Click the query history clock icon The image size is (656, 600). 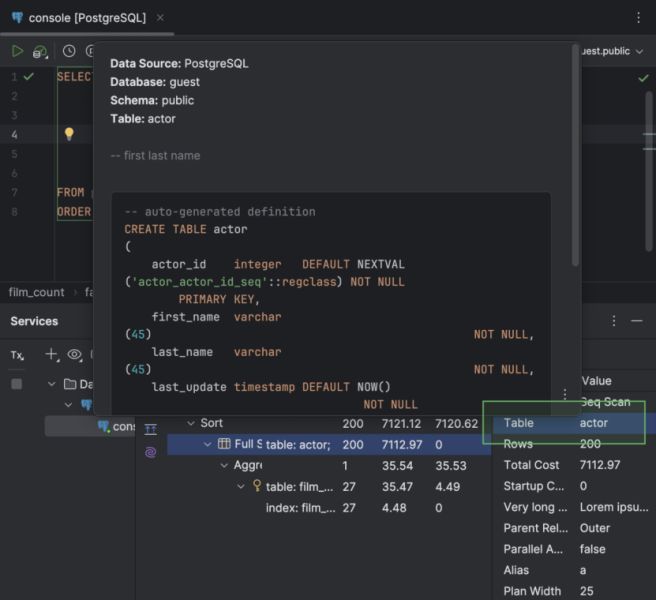[x=69, y=51]
